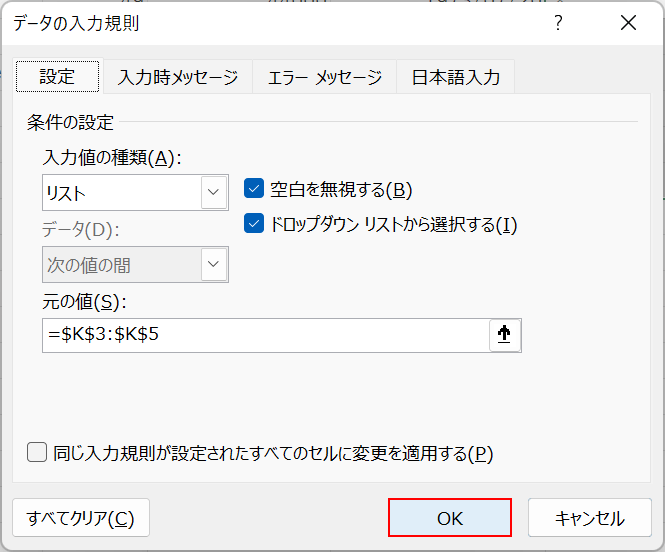Select the 日本語入力 tab
Image resolution: width=665 pixels, height=552 pixels.
(x=455, y=77)
